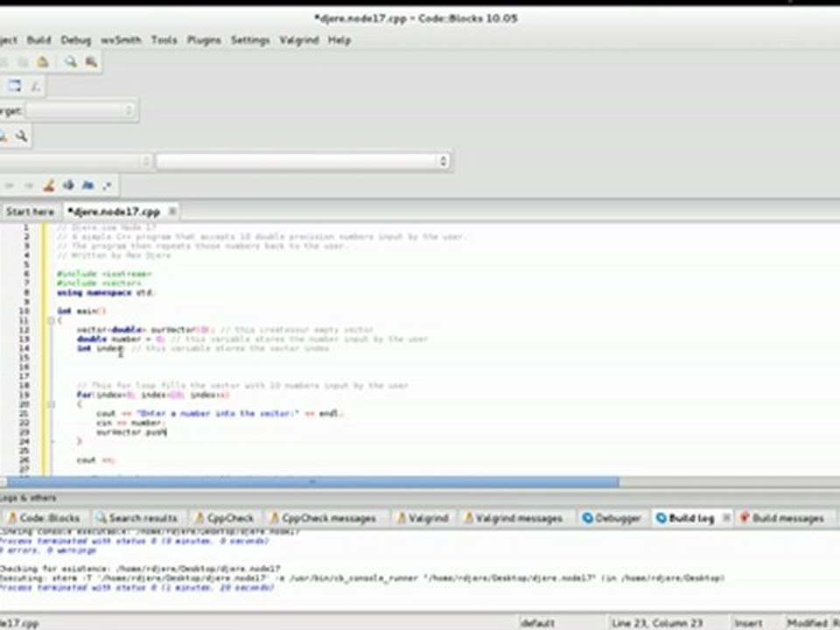Screen dimensions: 840x630
Task: Open the Build menu
Action: pos(38,40)
